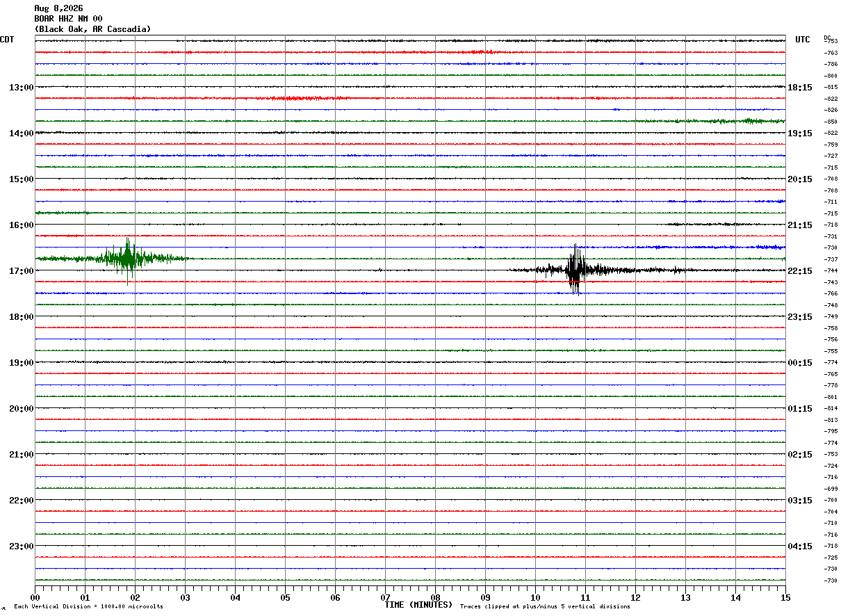Image resolution: width=841 pixels, height=616 pixels.
Task: Click the Traces clipped footer note
Action: 545,606
